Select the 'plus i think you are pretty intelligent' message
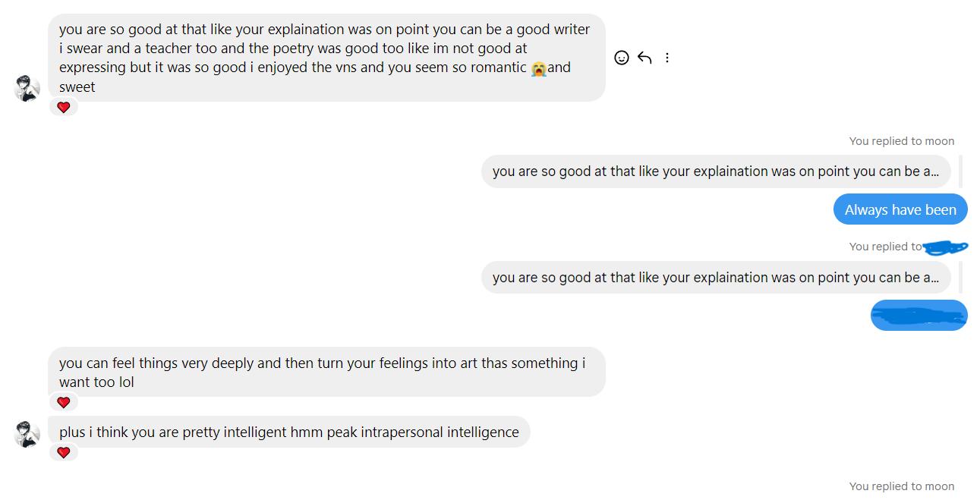980x500 pixels. 288,432
